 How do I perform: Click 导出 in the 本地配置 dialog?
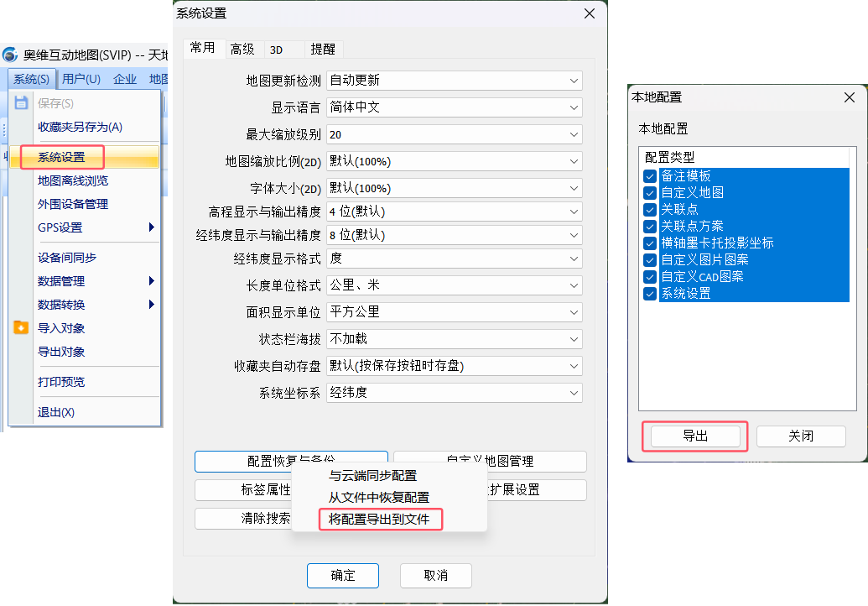[695, 436]
